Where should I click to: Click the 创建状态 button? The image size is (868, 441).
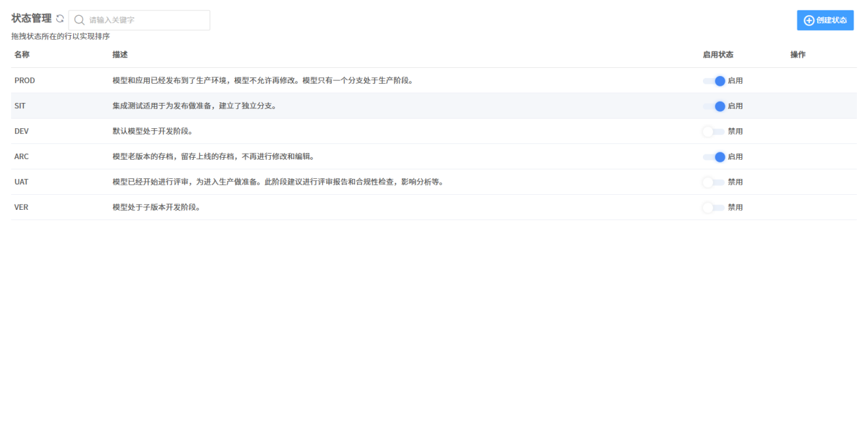pyautogui.click(x=825, y=21)
